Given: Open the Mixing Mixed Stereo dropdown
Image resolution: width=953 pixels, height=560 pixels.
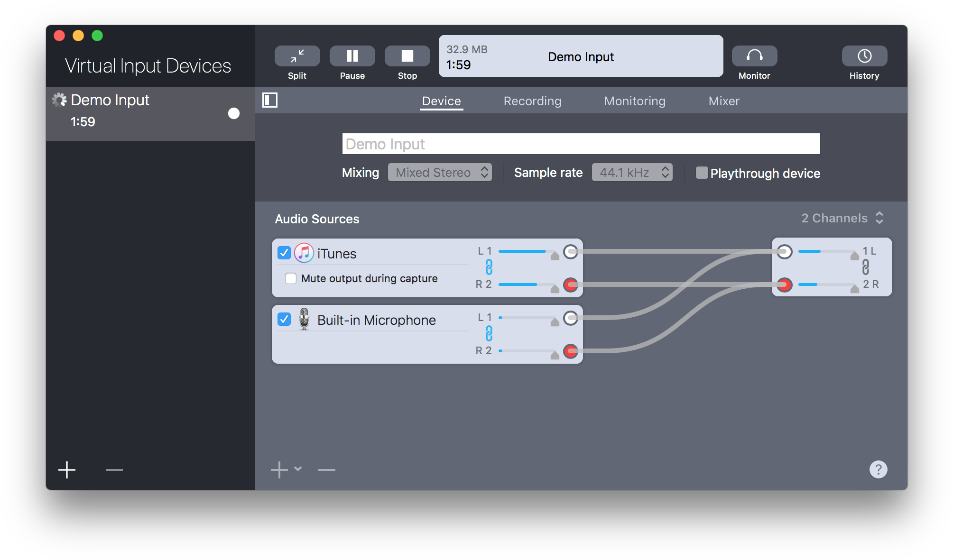Looking at the screenshot, I should tap(440, 173).
